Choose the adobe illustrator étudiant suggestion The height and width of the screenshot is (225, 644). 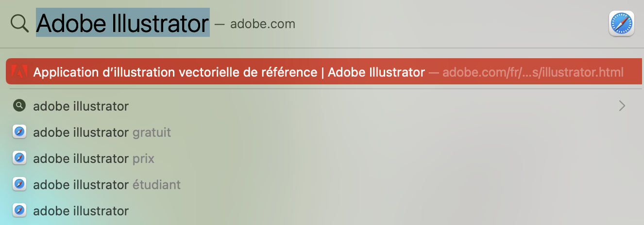[x=107, y=184]
